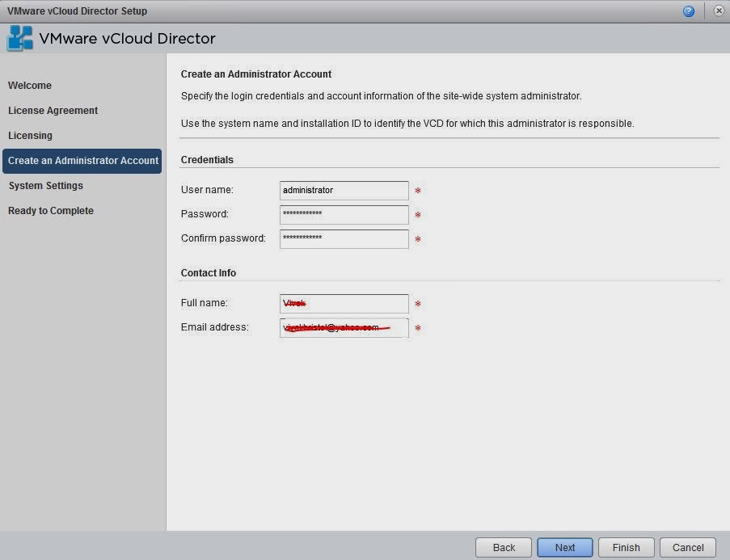Click the required asterisk beside Email address
The image size is (730, 560).
click(x=418, y=328)
